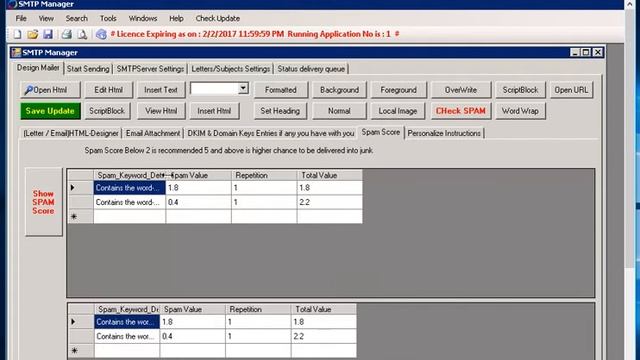Click the globe icon in toolbar

(101, 34)
